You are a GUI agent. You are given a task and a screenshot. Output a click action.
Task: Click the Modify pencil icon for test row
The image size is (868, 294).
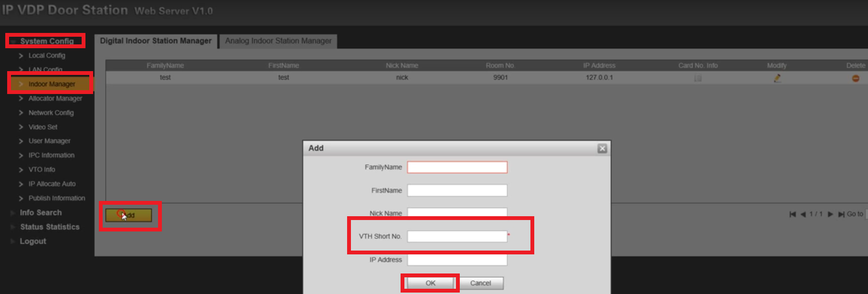click(x=777, y=78)
